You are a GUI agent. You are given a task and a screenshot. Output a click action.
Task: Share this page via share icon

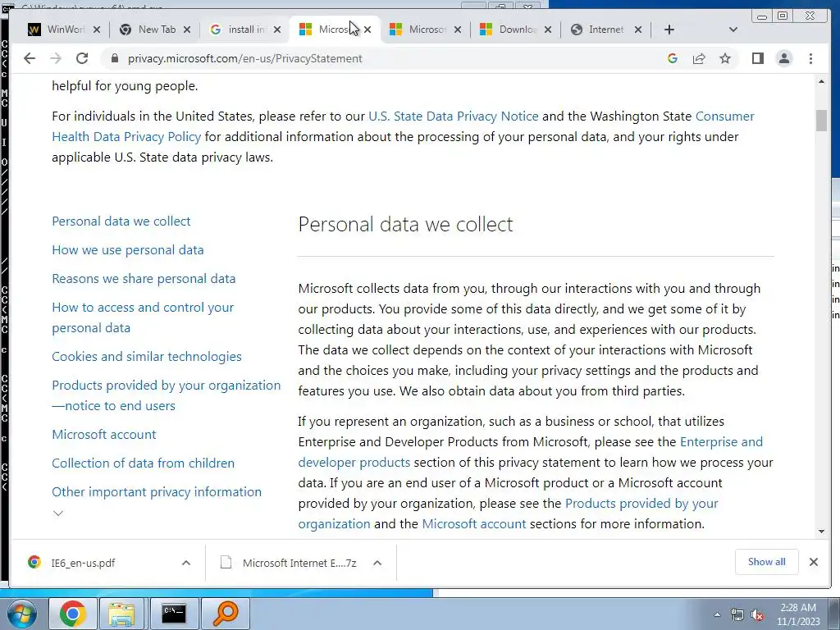click(x=699, y=58)
